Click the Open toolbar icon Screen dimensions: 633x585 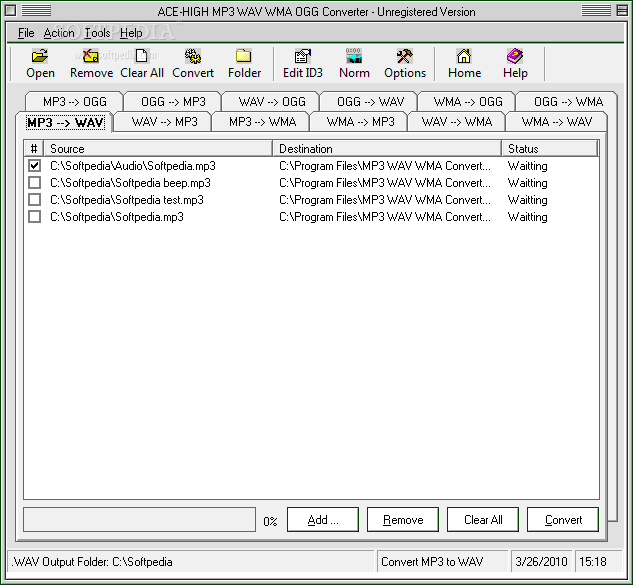point(40,63)
